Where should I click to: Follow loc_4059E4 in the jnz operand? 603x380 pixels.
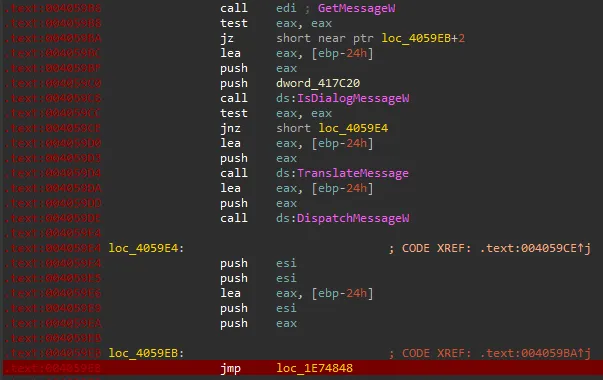point(353,128)
